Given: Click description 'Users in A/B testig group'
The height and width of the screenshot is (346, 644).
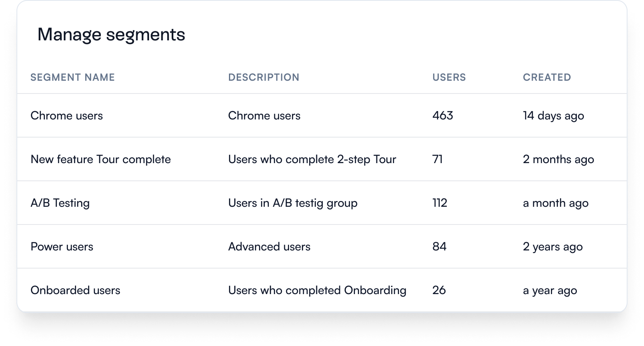Looking at the screenshot, I should coord(293,203).
